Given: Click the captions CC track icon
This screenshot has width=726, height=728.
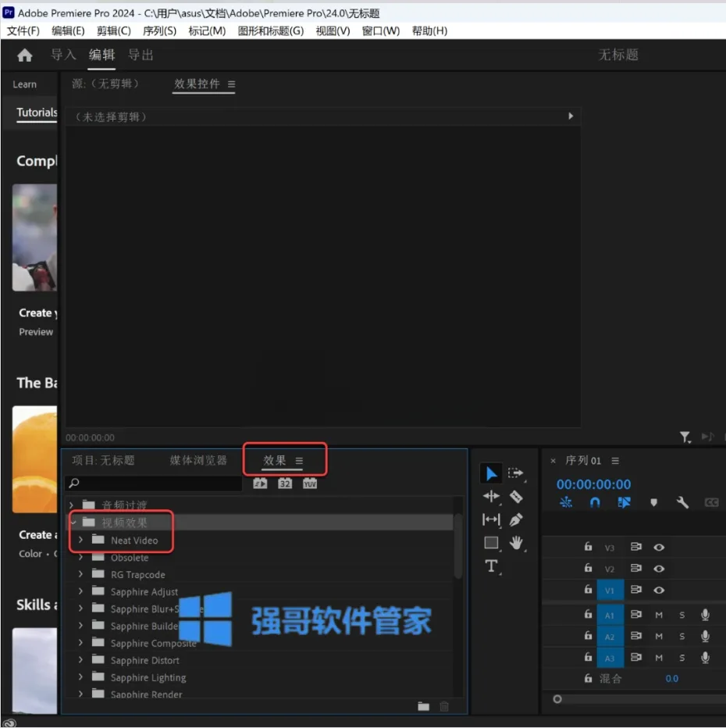Looking at the screenshot, I should pos(712,502).
